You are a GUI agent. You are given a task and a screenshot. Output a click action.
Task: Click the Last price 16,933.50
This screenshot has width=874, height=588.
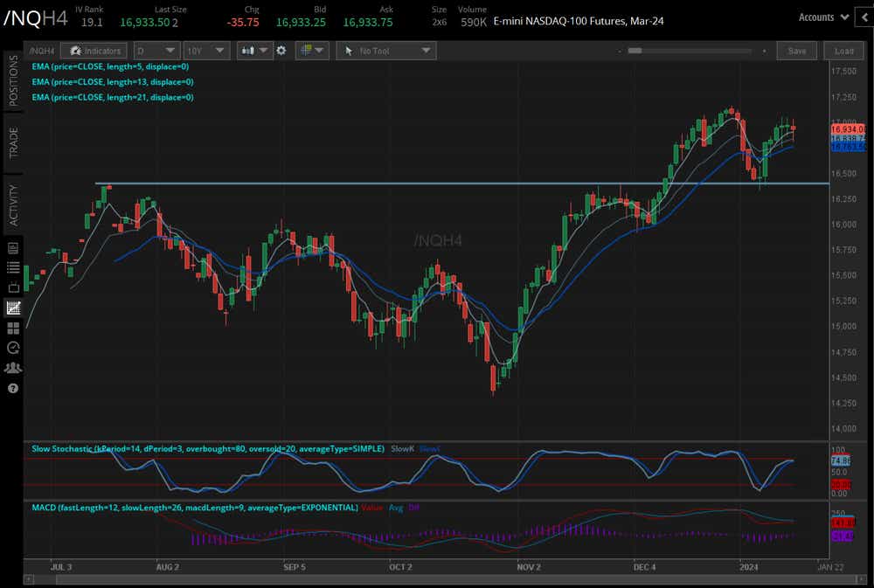tap(145, 23)
